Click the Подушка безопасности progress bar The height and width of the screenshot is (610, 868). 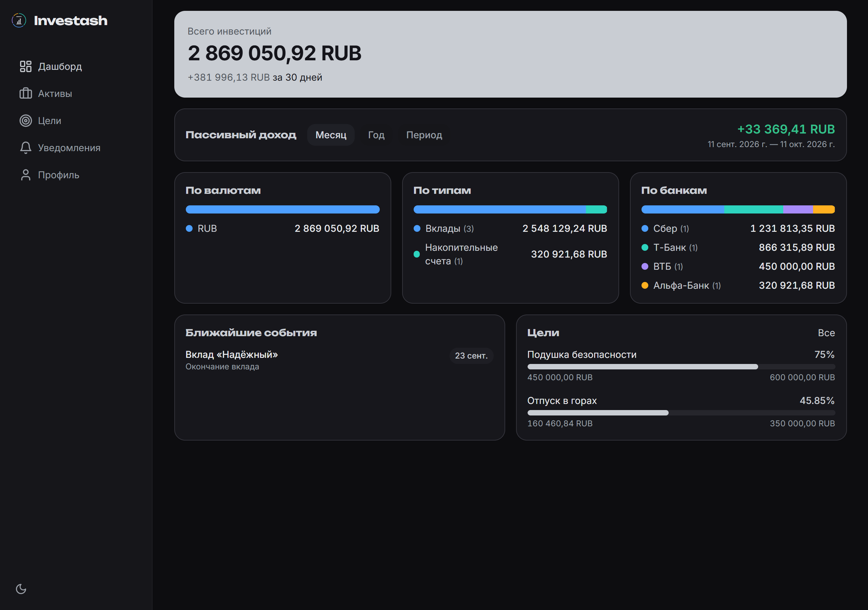pos(681,367)
